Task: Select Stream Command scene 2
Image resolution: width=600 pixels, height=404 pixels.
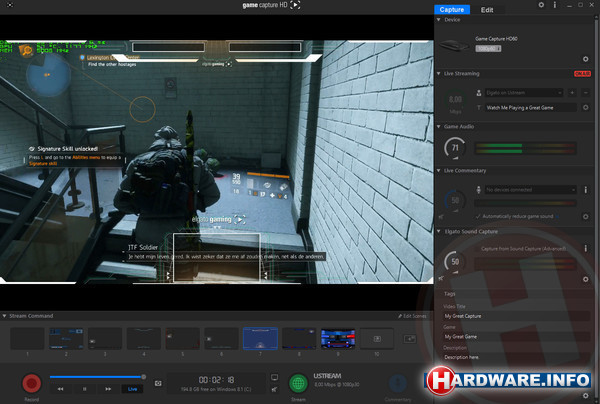Action: pyautogui.click(x=66, y=339)
